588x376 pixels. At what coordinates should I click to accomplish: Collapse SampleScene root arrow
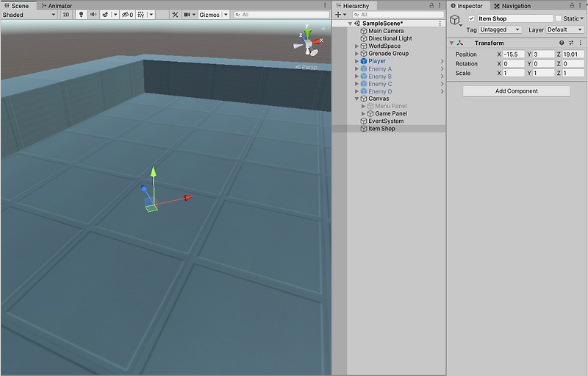click(x=350, y=24)
